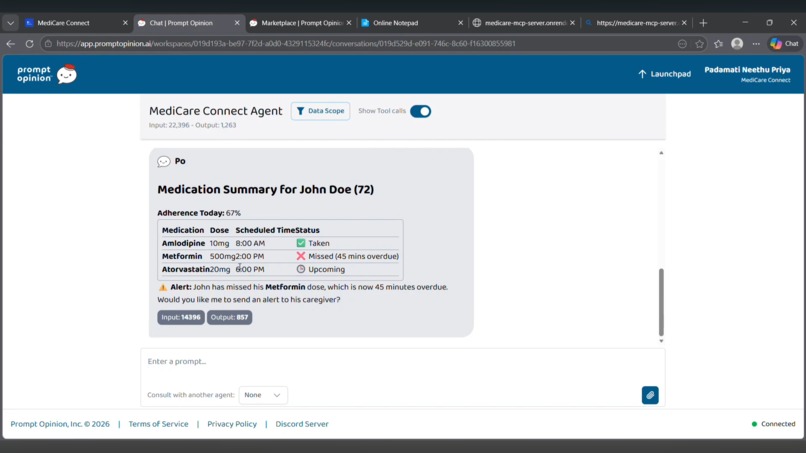Open the tab search chevron
This screenshot has height=453, width=806.
10,23
